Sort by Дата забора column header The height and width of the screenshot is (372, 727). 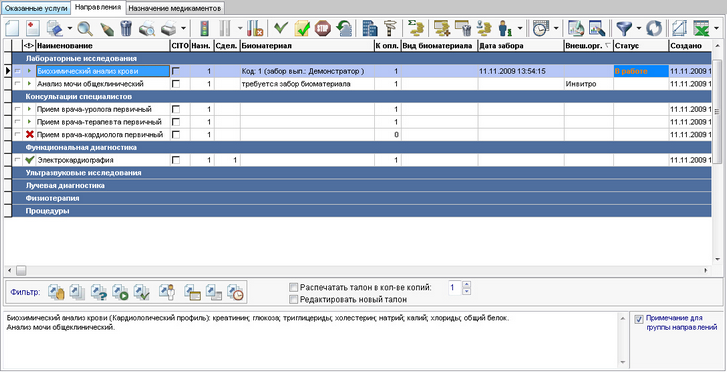click(521, 45)
